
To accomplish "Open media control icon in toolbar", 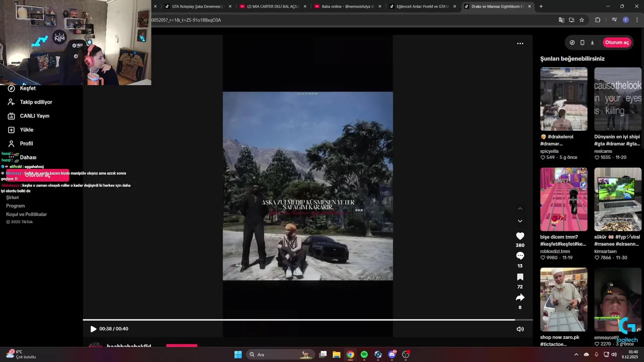I will click(x=614, y=20).
